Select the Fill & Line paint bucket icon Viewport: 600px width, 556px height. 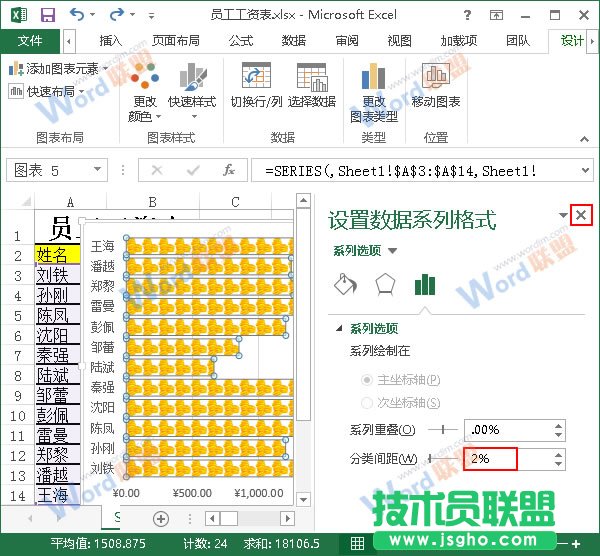(x=343, y=285)
